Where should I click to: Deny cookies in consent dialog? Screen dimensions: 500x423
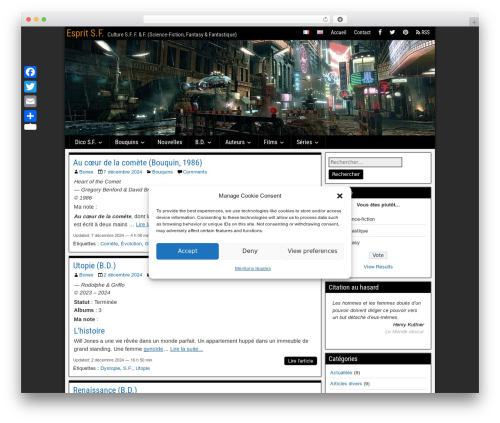click(250, 251)
